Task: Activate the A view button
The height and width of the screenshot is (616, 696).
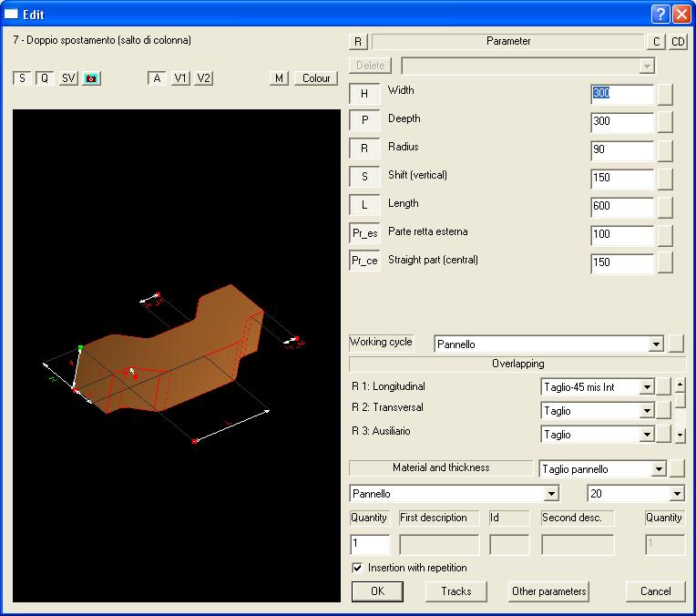Action: [157, 78]
